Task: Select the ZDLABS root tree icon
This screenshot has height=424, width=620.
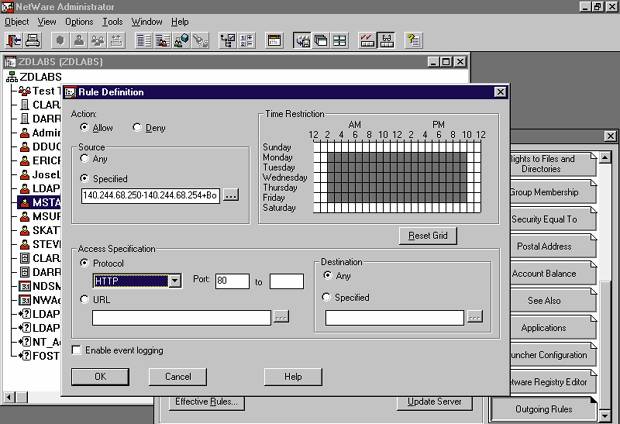Action: [11, 77]
